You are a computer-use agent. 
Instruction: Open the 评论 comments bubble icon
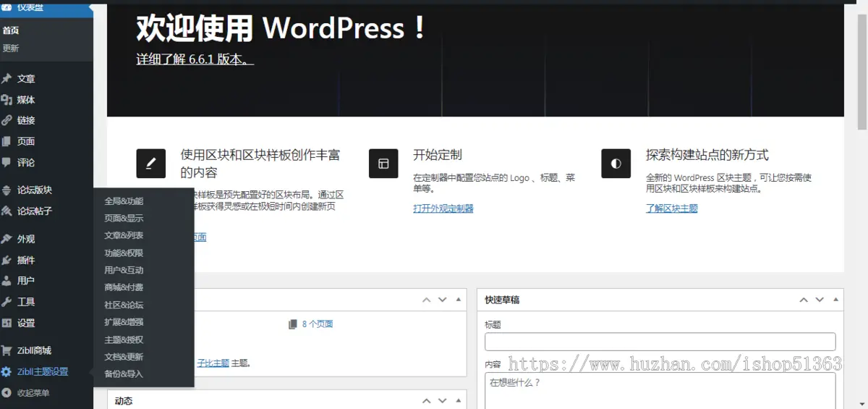click(x=7, y=163)
